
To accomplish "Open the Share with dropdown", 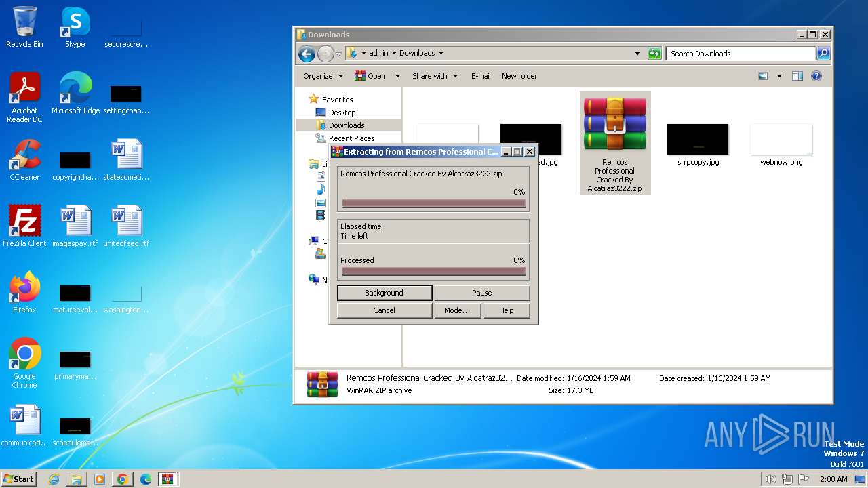I will 435,76.
